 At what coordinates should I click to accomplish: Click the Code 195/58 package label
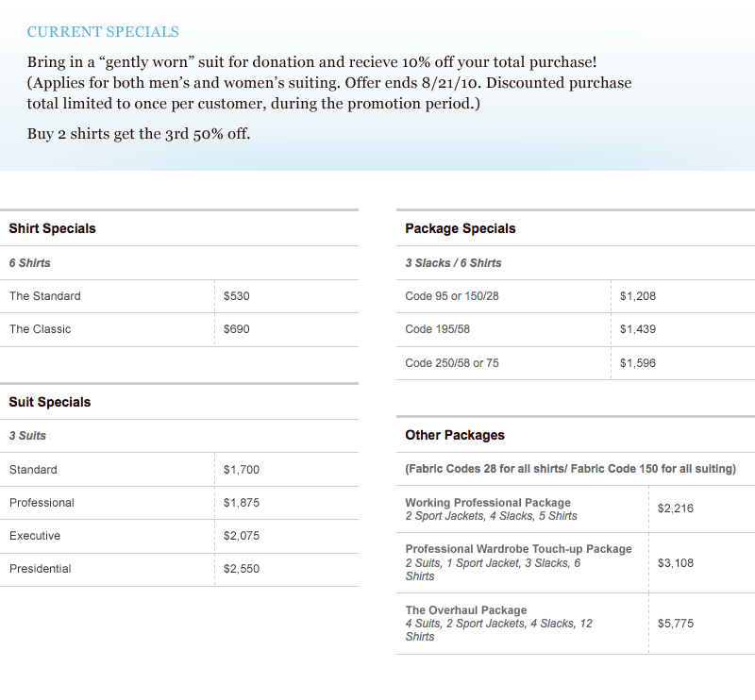point(436,329)
